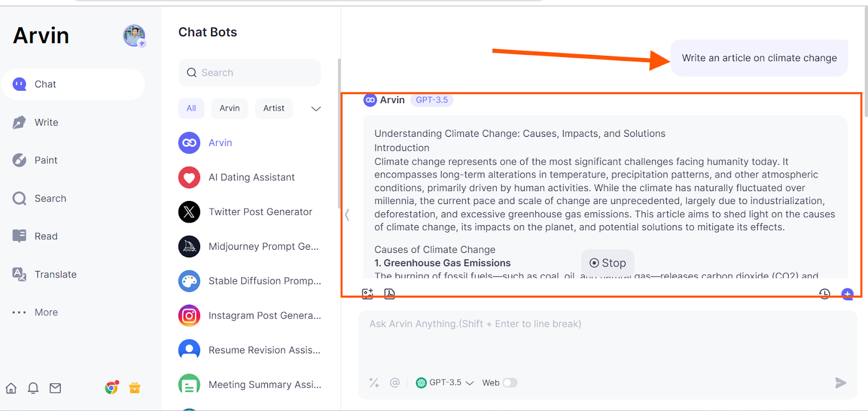Open the Write section
The width and height of the screenshot is (868, 411).
[35, 122]
